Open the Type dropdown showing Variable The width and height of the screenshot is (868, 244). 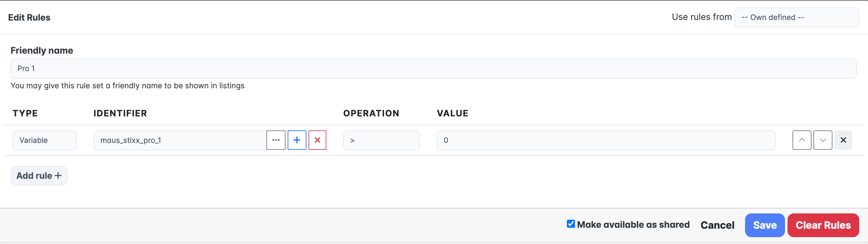pyautogui.click(x=45, y=140)
